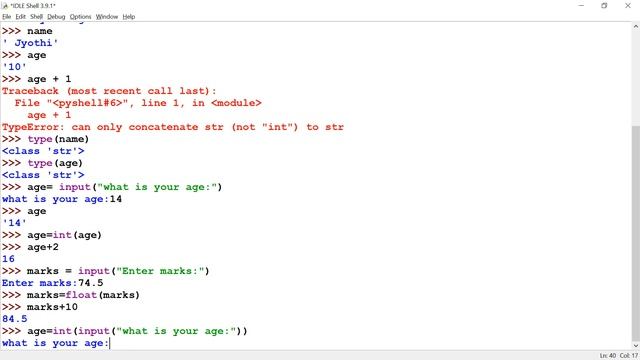Open the Help menu
The image size is (640, 360).
(x=129, y=17)
